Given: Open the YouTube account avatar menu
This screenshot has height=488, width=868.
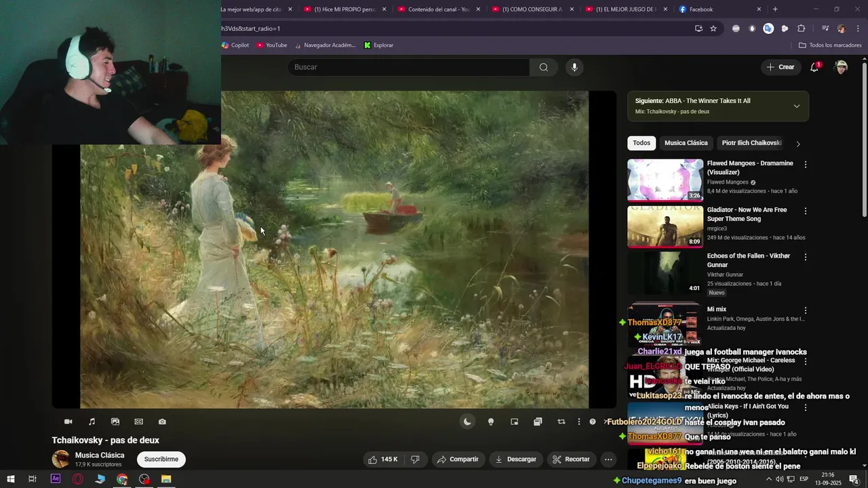Looking at the screenshot, I should pos(841,67).
